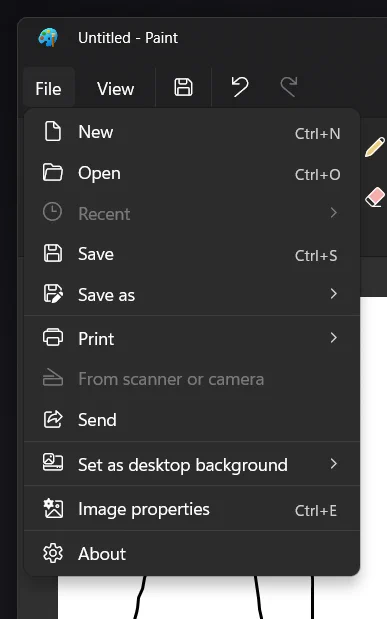
Task: Select Save in the File menu
Action: (x=192, y=254)
